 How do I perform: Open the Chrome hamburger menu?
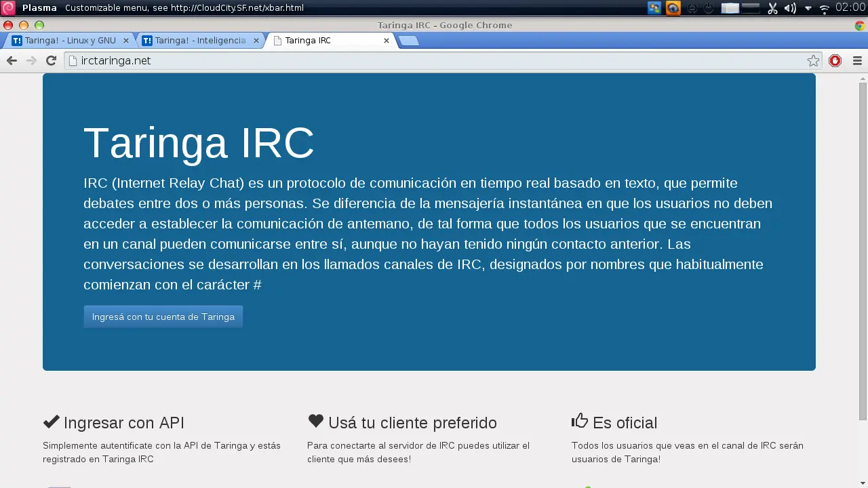[857, 61]
